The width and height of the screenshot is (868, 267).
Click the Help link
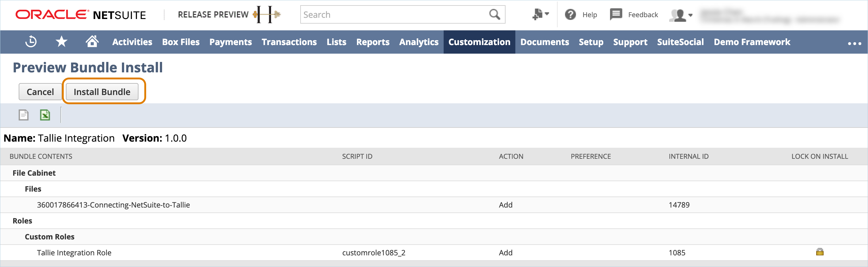coord(590,14)
